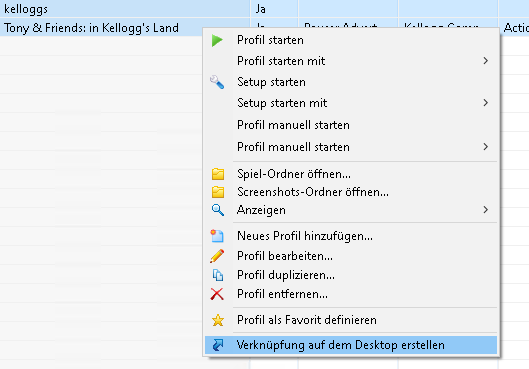Click the folder icon for Spiel-Ordner öffnen
The height and width of the screenshot is (369, 529).
tap(218, 174)
